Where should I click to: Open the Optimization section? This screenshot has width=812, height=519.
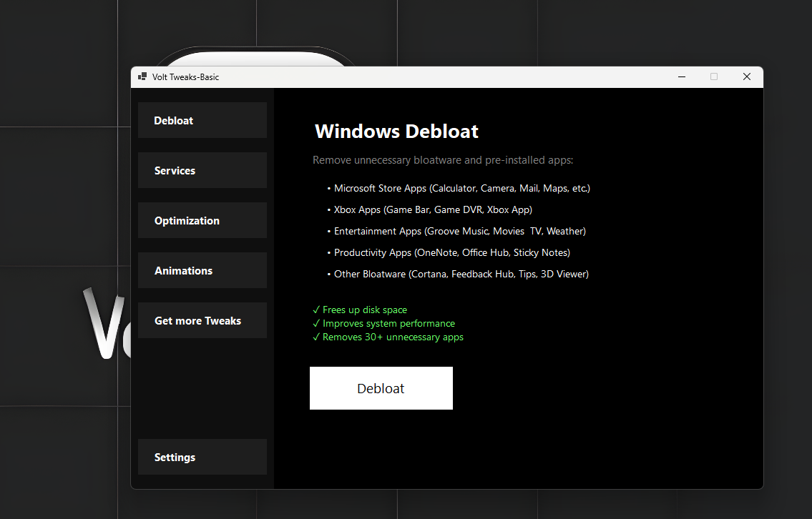click(x=202, y=220)
